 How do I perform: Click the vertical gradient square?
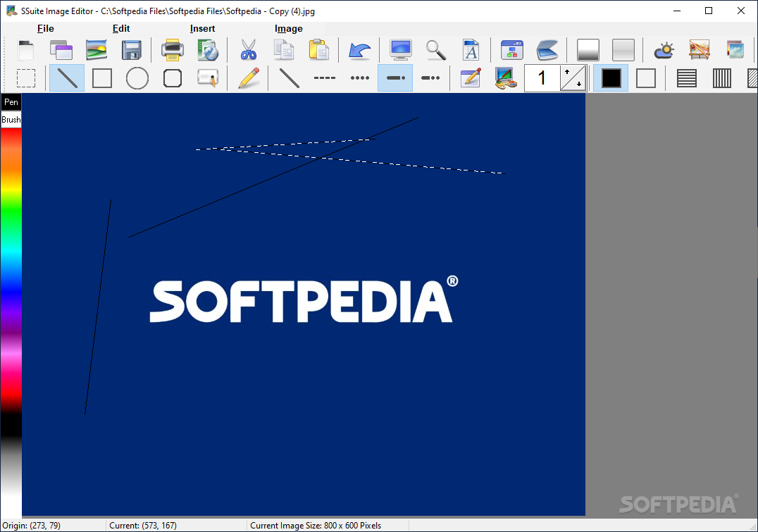coord(588,50)
